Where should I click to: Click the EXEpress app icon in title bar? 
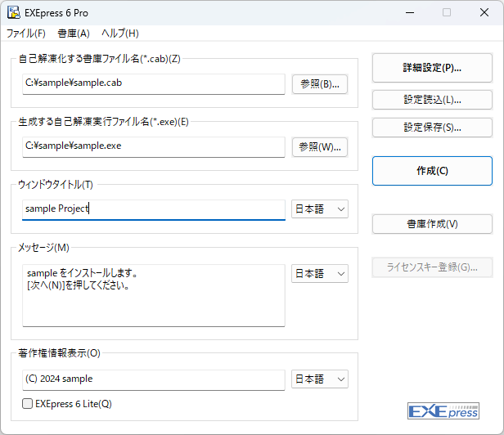[13, 12]
